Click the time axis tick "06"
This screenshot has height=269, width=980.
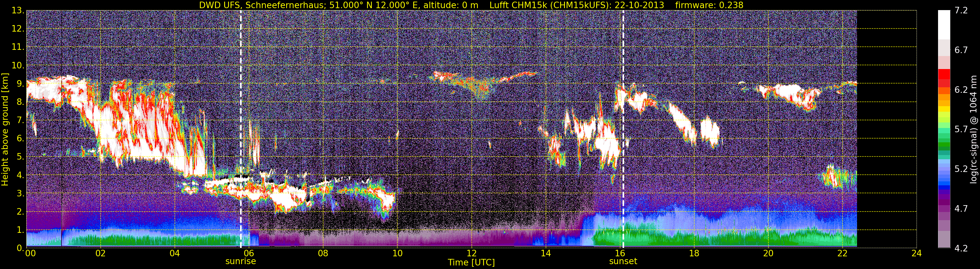pos(249,254)
